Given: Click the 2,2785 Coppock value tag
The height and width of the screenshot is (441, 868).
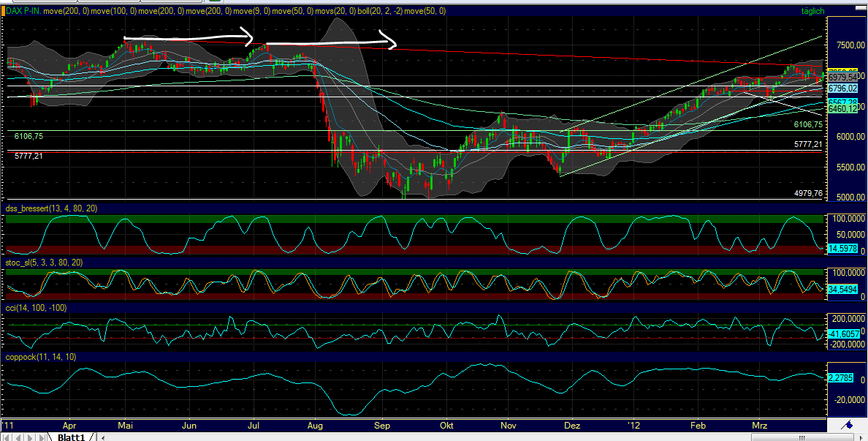Looking at the screenshot, I should click(842, 378).
